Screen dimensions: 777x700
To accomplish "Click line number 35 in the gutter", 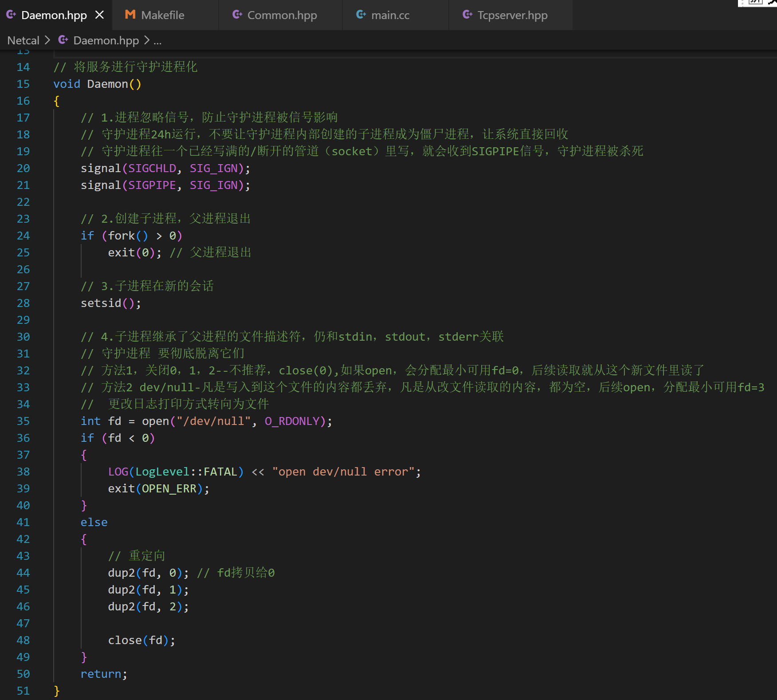I will point(23,421).
